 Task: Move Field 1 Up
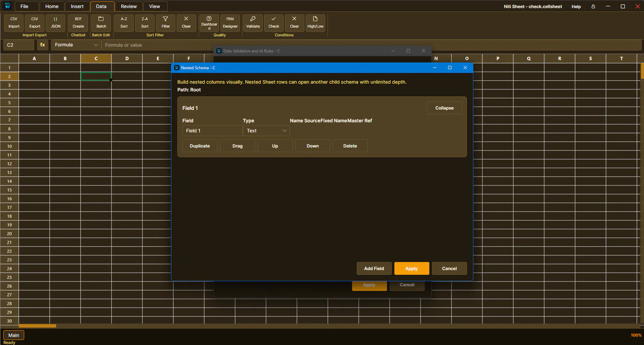click(x=275, y=146)
